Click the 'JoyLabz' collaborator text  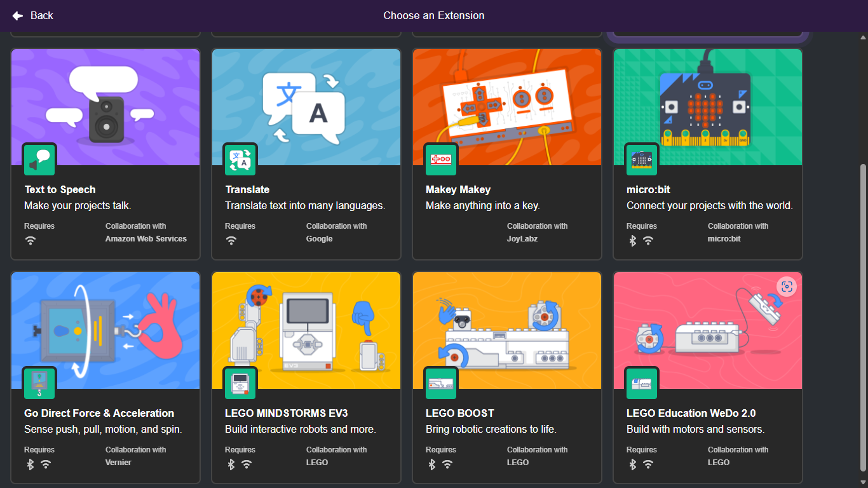(524, 239)
